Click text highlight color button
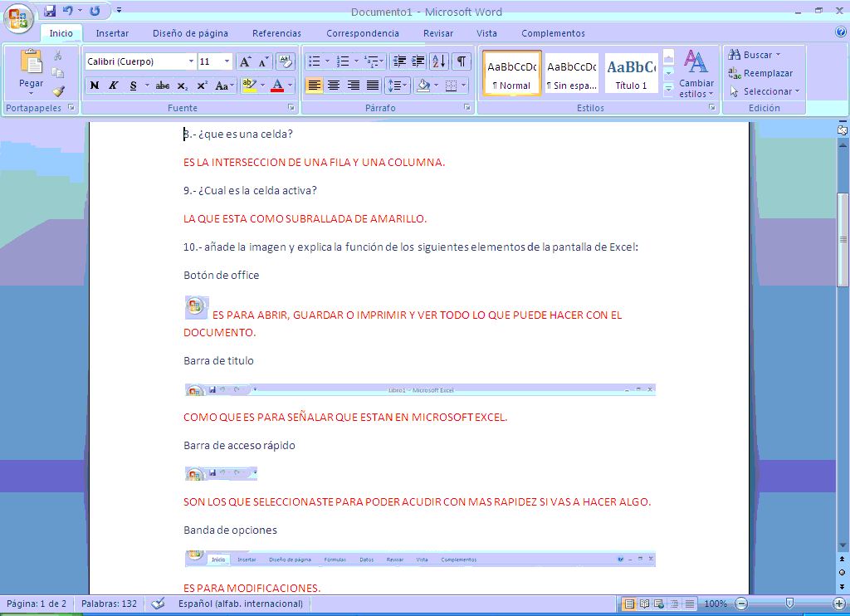Image resolution: width=850 pixels, height=616 pixels. click(x=249, y=86)
